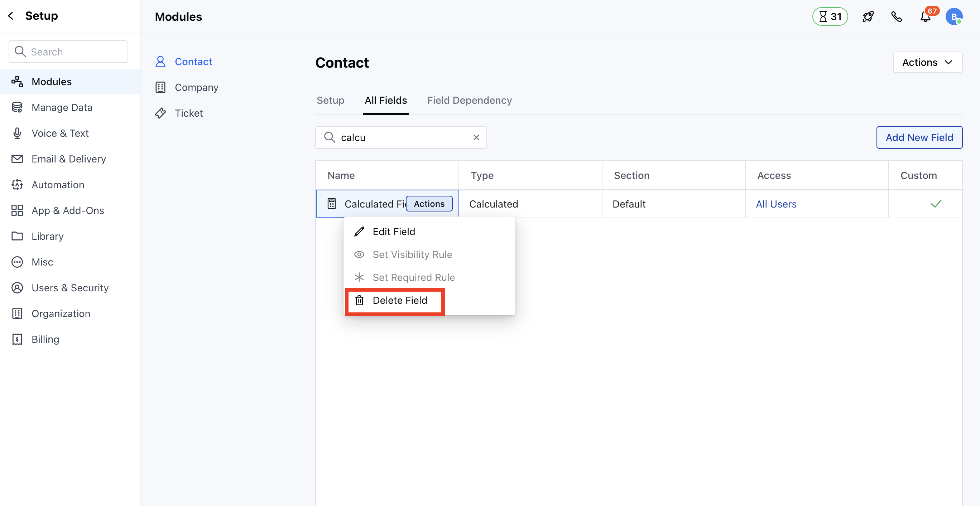
Task: Open the Automation settings in sidebar
Action: 58,185
